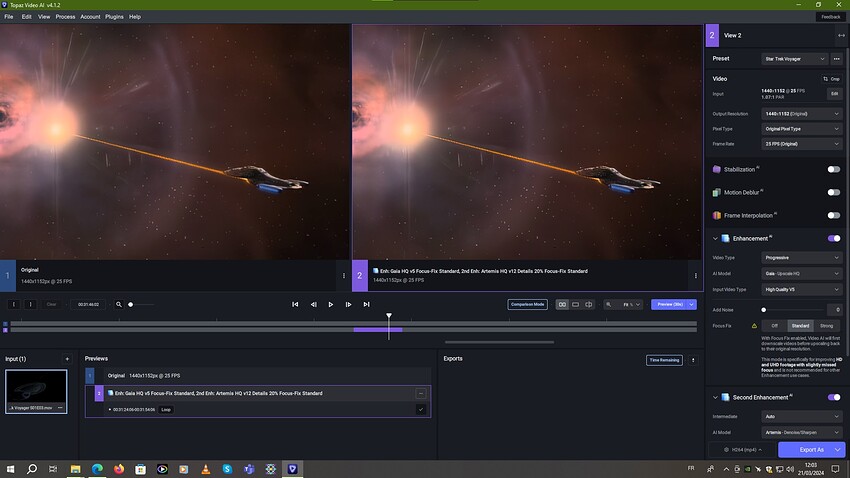Open the preset three-dots options menu
The height and width of the screenshot is (478, 850).
coord(837,59)
